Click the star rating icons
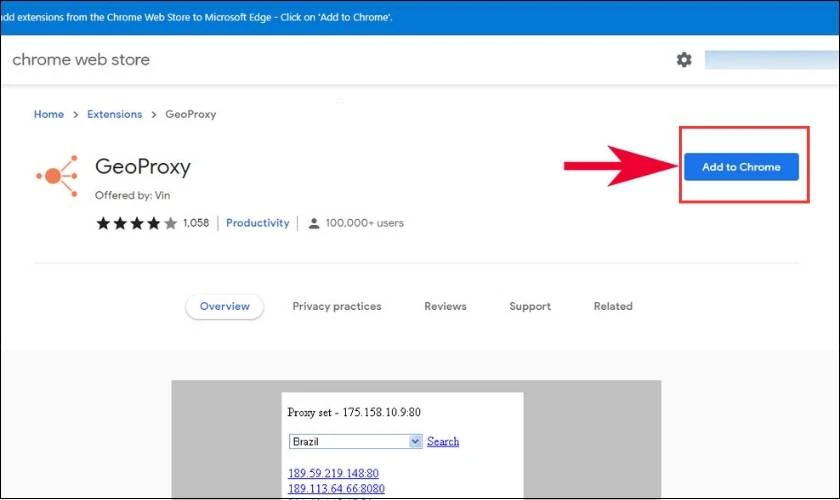This screenshot has height=500, width=840. tap(136, 223)
